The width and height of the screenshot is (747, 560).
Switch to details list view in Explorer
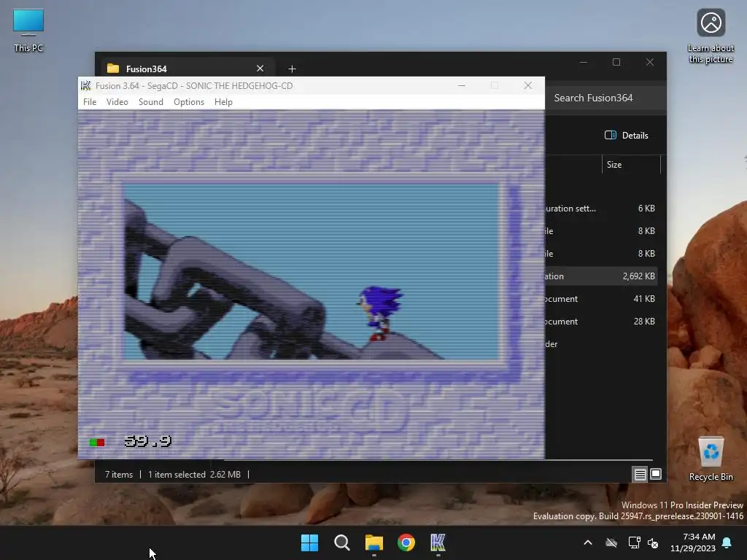pyautogui.click(x=640, y=474)
